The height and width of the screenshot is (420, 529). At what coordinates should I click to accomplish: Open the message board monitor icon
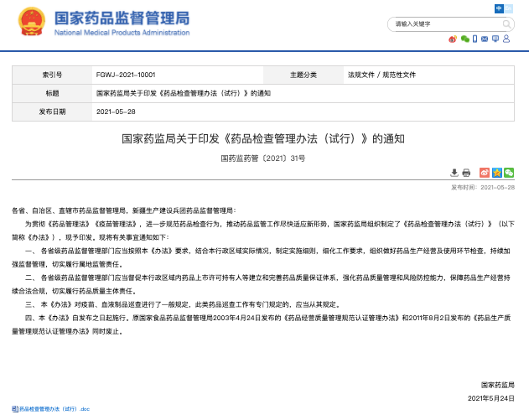pyautogui.click(x=496, y=39)
